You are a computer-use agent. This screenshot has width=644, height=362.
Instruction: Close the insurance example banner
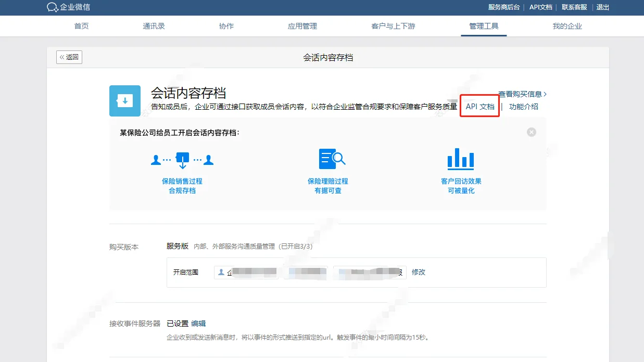(532, 132)
